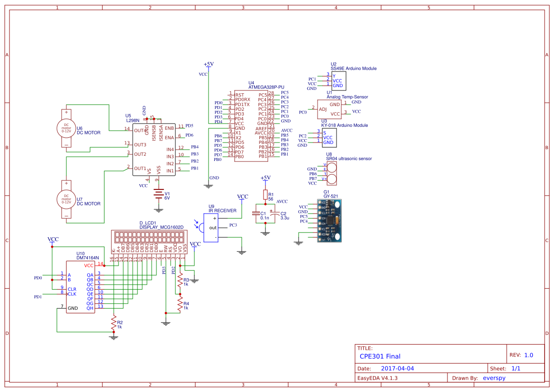Click the CPE301 Final title text
Image resolution: width=555 pixels, height=392 pixels.
(381, 356)
